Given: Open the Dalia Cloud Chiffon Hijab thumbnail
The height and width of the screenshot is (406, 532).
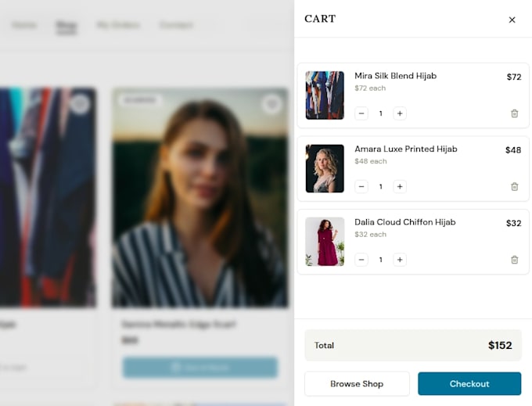Looking at the screenshot, I should coord(325,242).
